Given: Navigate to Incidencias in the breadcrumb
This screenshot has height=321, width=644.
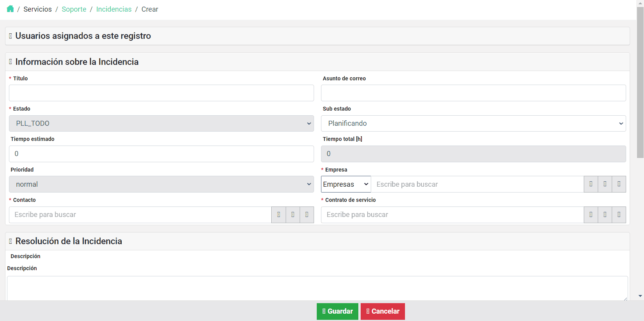Looking at the screenshot, I should click(x=114, y=9).
